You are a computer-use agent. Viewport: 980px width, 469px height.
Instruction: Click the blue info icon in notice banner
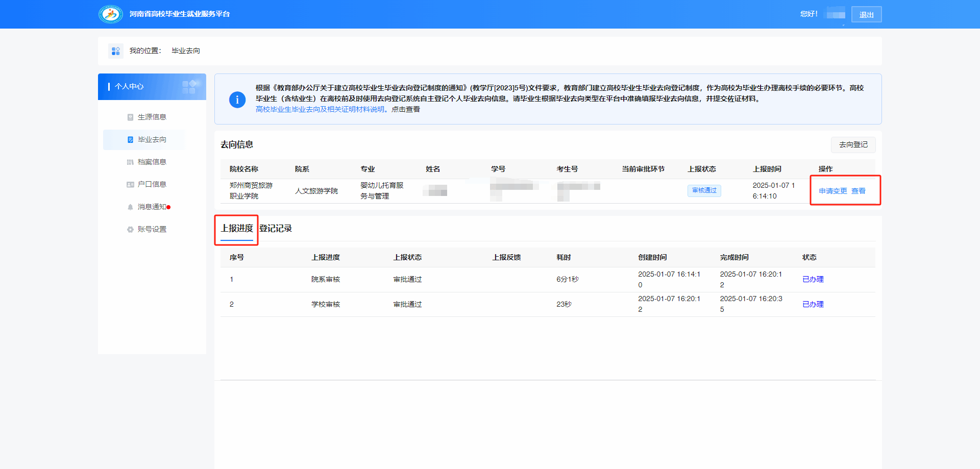(237, 100)
